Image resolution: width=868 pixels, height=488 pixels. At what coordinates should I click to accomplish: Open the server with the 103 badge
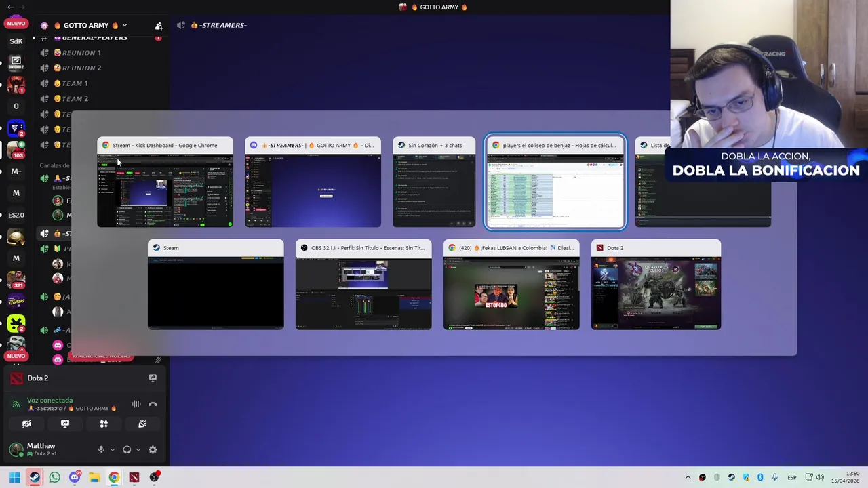click(16, 149)
